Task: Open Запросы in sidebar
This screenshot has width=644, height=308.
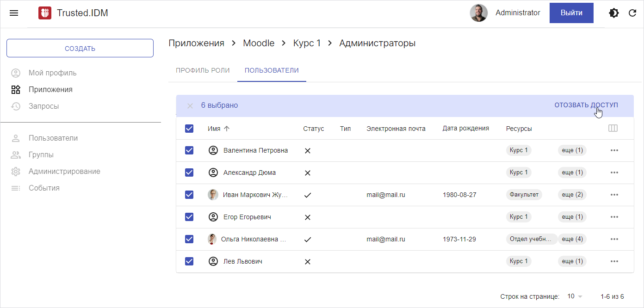Action: (43, 106)
